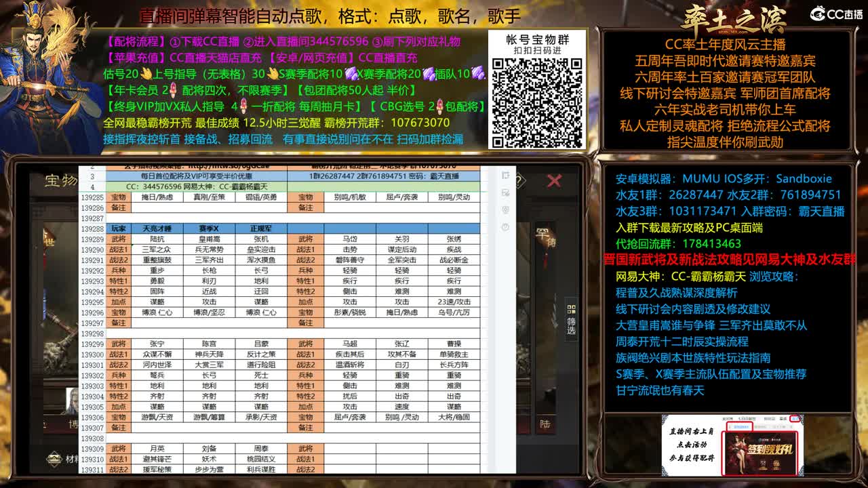This screenshot has height=488, width=868.
Task: Select the cell 磐阵善守
Action: (350, 260)
